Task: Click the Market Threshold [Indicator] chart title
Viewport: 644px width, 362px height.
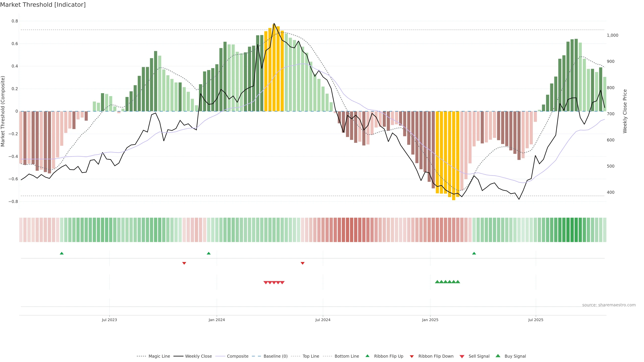Action: [x=43, y=5]
